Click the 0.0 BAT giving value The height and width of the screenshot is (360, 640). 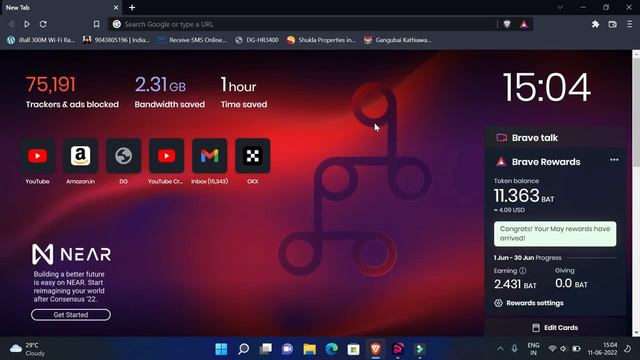tap(571, 284)
